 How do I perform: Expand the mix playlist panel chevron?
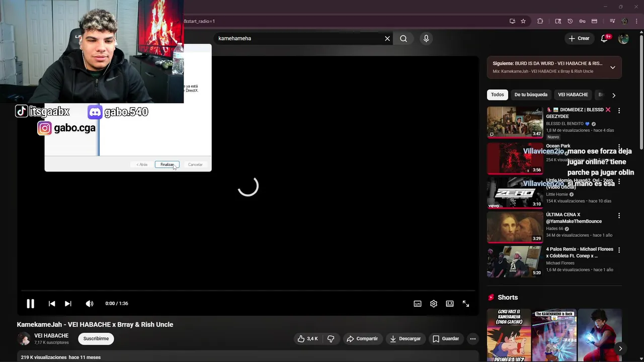tap(612, 67)
